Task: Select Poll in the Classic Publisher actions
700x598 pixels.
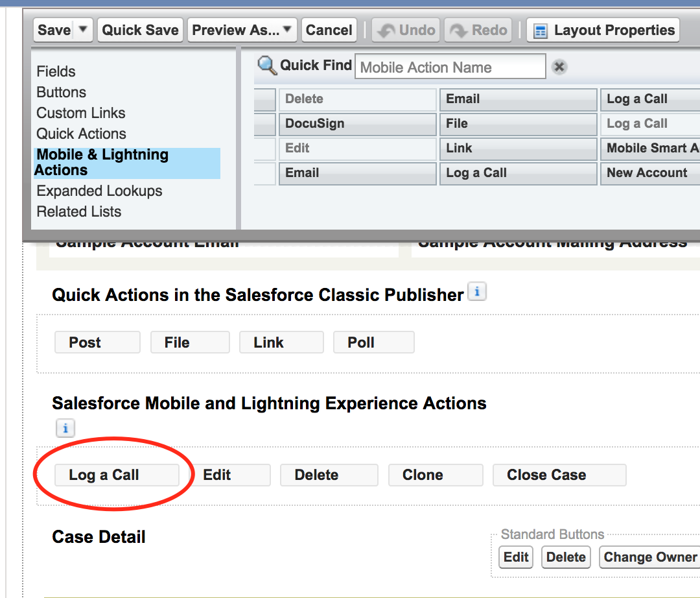Action: click(374, 342)
